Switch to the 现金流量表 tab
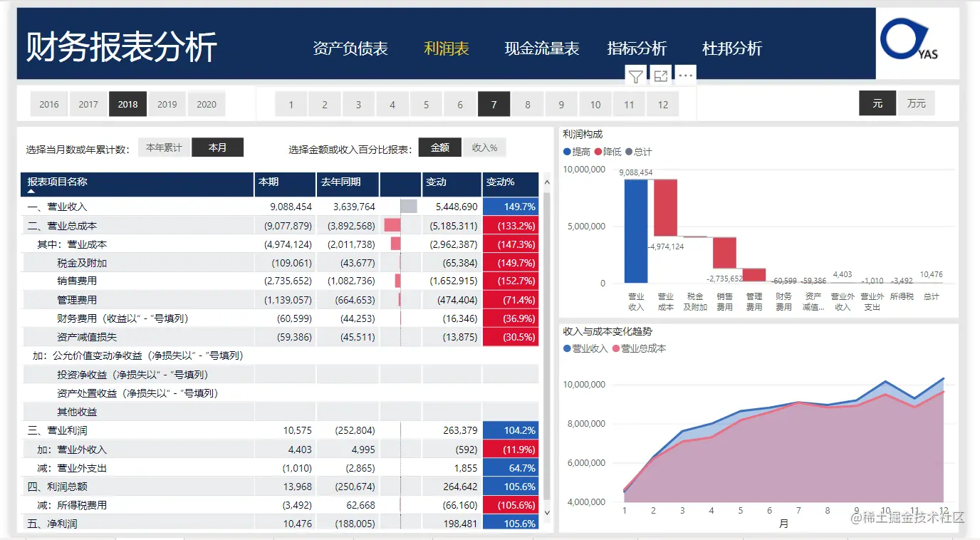Image resolution: width=980 pixels, height=540 pixels. 542,48
